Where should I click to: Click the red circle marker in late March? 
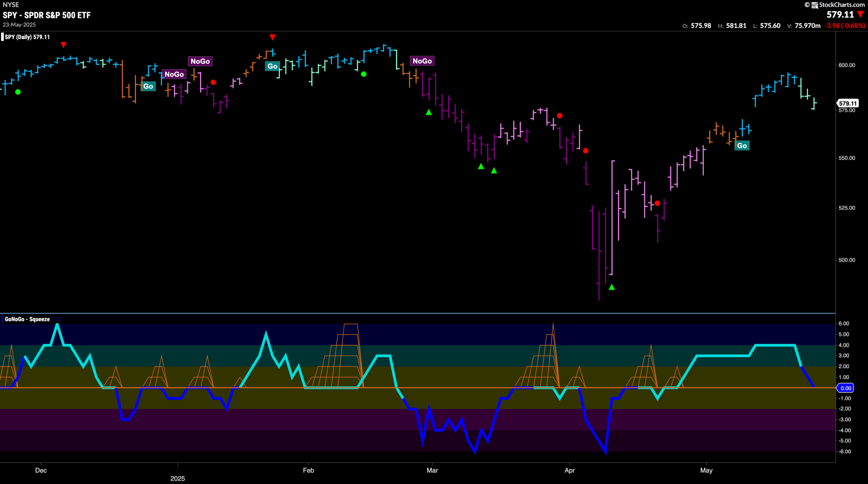click(559, 116)
